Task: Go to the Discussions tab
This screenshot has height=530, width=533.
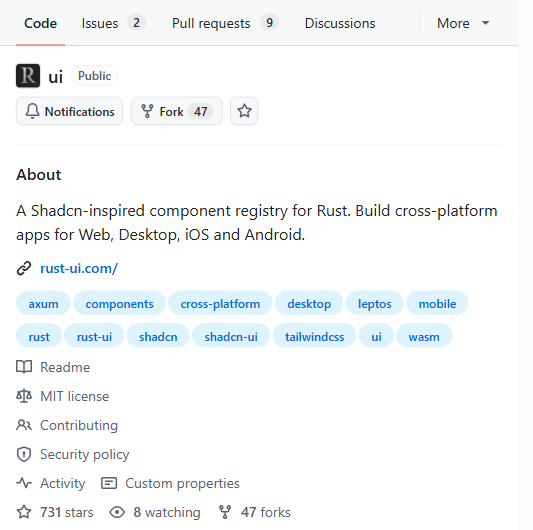Action: coord(340,23)
